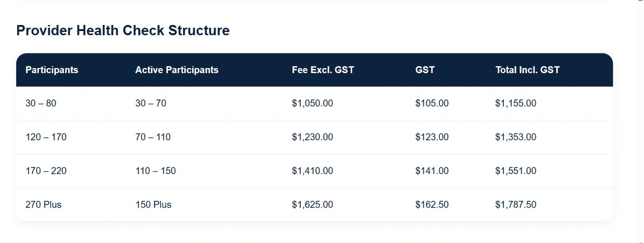Image resolution: width=644 pixels, height=243 pixels.
Task: Click the GST column header
Action: click(x=425, y=70)
